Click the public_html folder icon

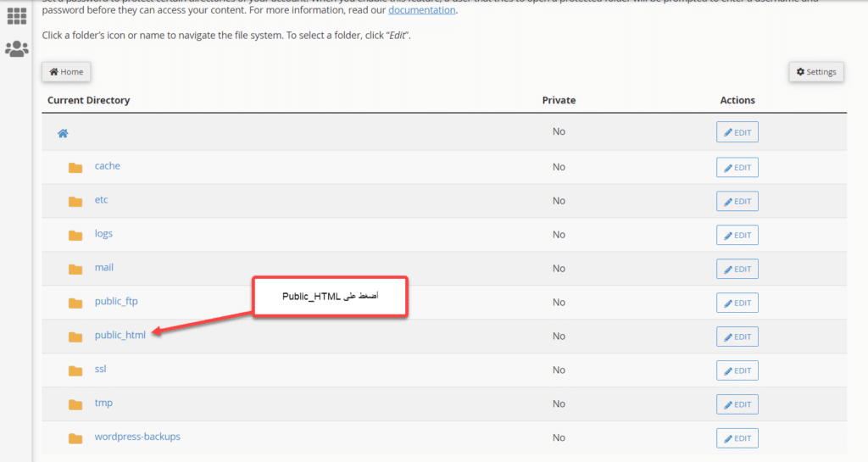tap(75, 337)
